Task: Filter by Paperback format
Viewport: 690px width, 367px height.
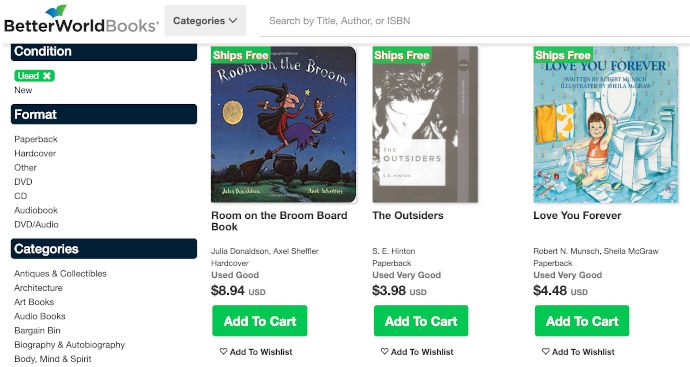Action: pyautogui.click(x=36, y=139)
